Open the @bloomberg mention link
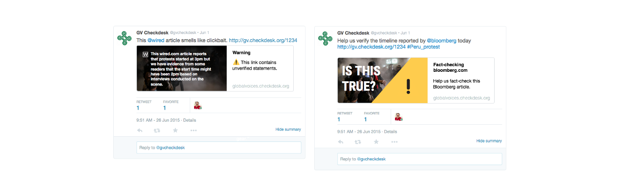The width and height of the screenshot is (644, 178). point(441,41)
